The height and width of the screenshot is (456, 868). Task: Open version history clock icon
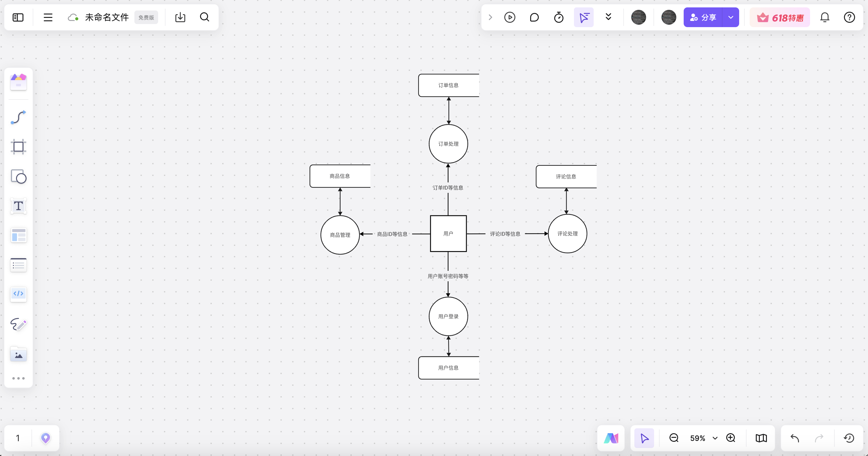tap(849, 438)
